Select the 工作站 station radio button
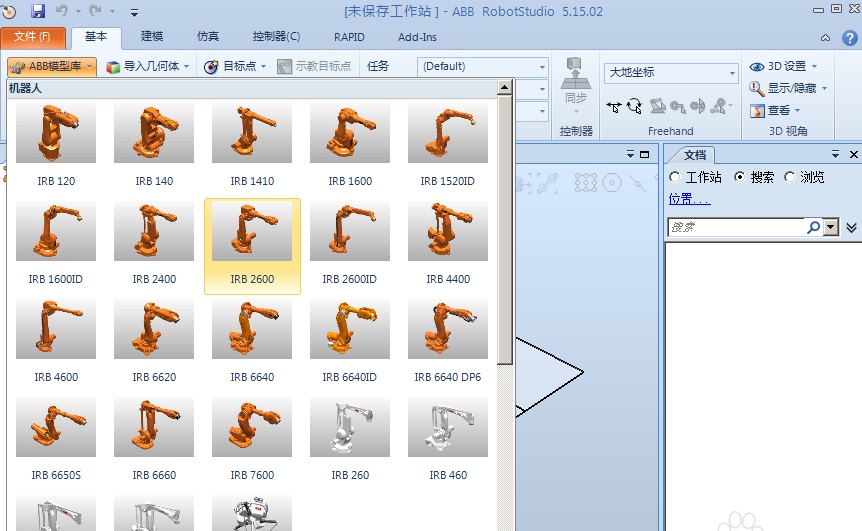Screen dimensions: 862x531 pos(675,177)
